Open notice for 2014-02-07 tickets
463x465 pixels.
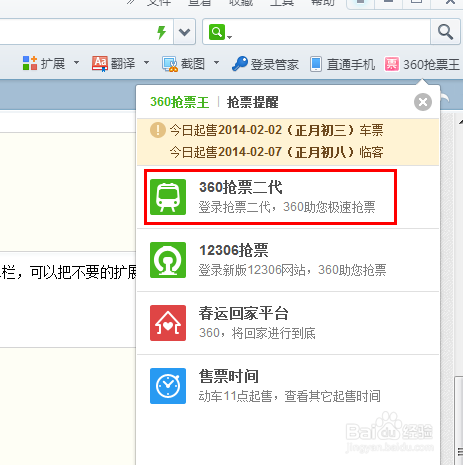pyautogui.click(x=277, y=152)
